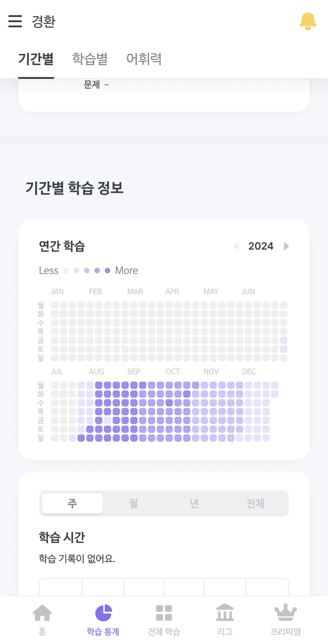Viewport: 328px width, 644px height.
Task: Open 학습 통계 pie chart icon
Action: pyautogui.click(x=103, y=613)
